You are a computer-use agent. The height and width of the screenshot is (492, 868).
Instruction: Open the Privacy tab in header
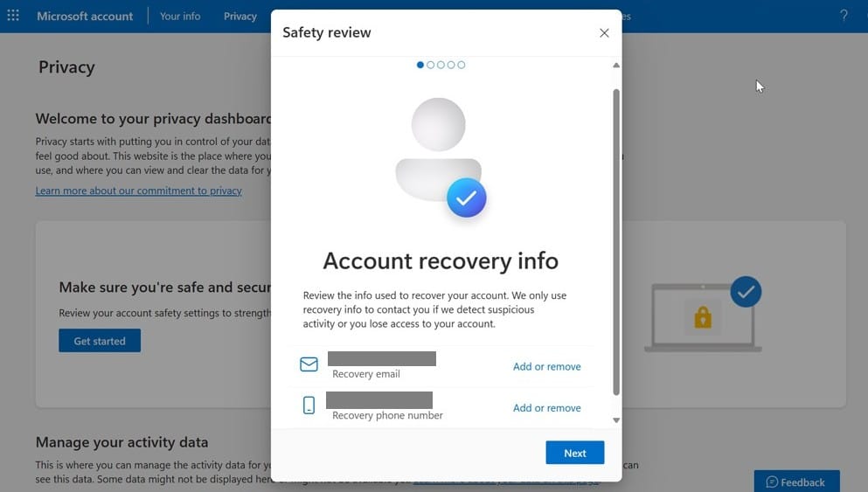pos(240,16)
